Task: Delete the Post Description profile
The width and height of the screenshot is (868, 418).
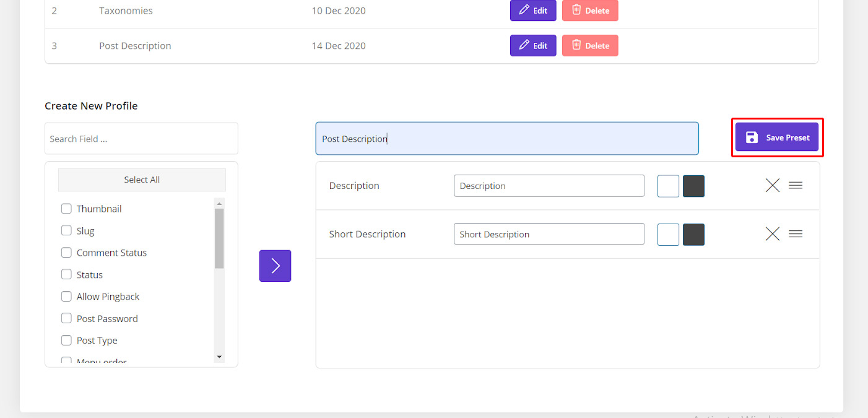Action: click(x=590, y=45)
